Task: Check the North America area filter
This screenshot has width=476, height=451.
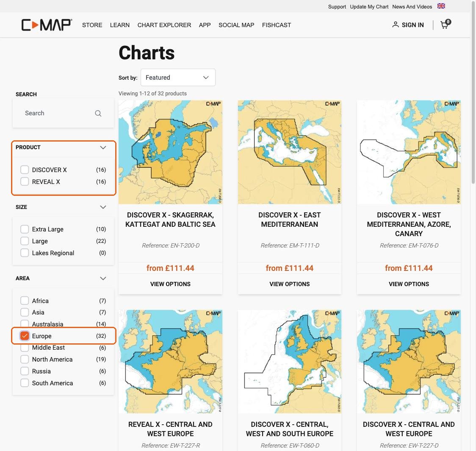Action: pyautogui.click(x=25, y=359)
